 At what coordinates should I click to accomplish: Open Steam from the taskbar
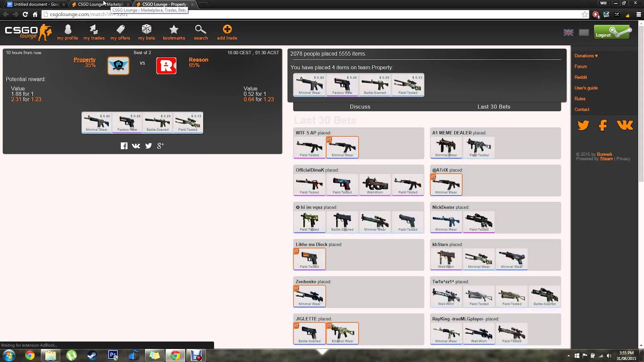coord(92,355)
